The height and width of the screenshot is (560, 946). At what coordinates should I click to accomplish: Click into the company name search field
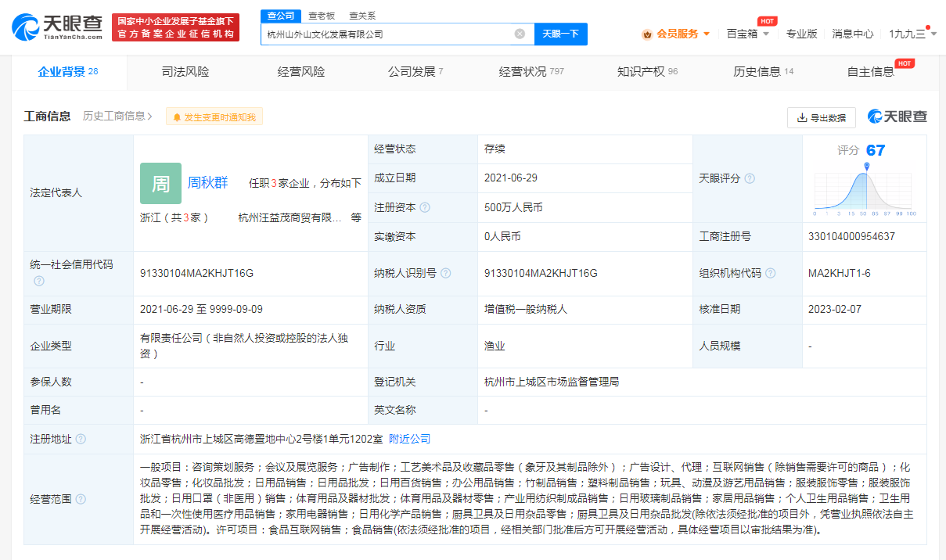[387, 34]
